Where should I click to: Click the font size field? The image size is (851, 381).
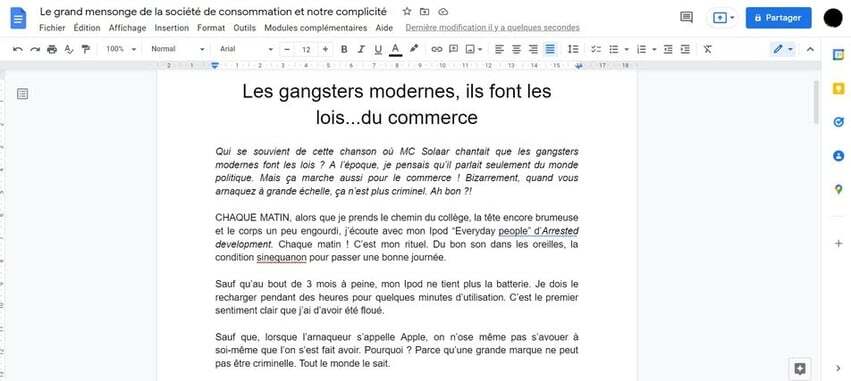click(x=307, y=49)
